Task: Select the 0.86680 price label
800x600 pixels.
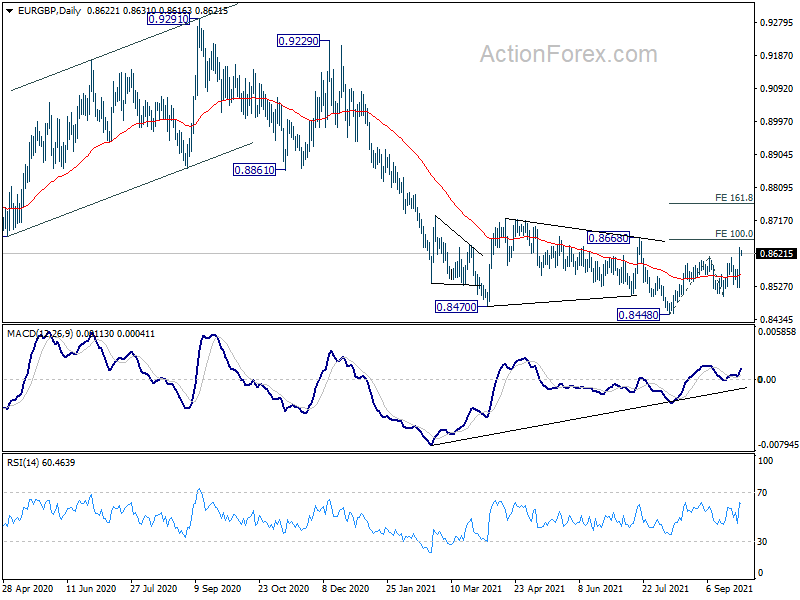Action: [608, 238]
